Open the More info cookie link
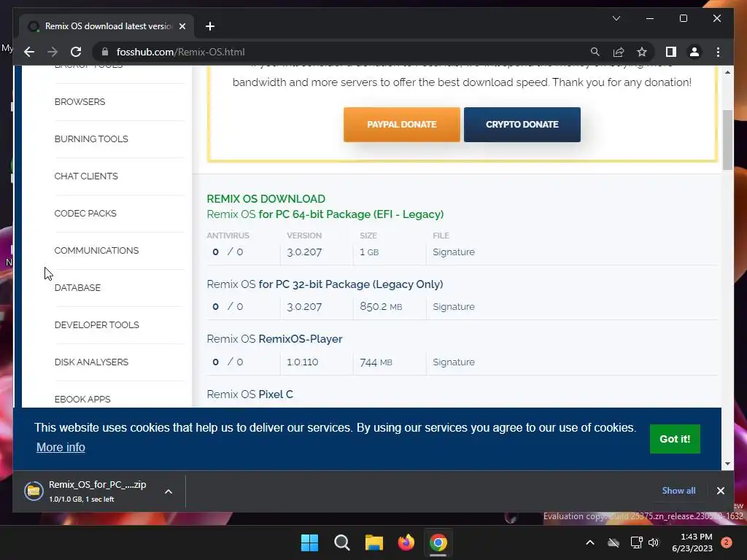This screenshot has width=747, height=560. pyautogui.click(x=61, y=448)
